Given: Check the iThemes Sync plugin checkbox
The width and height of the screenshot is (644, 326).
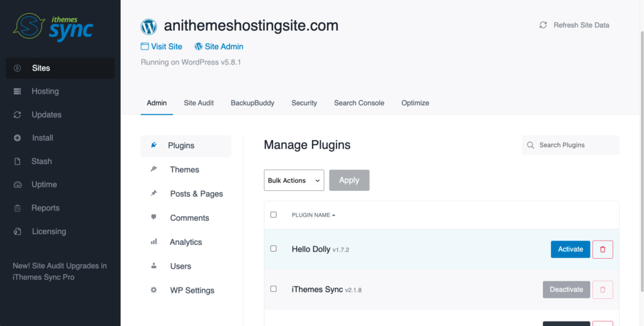Looking at the screenshot, I should point(274,289).
